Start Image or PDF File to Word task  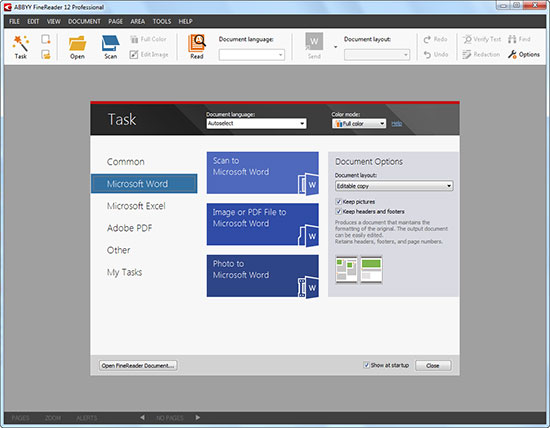coord(262,224)
